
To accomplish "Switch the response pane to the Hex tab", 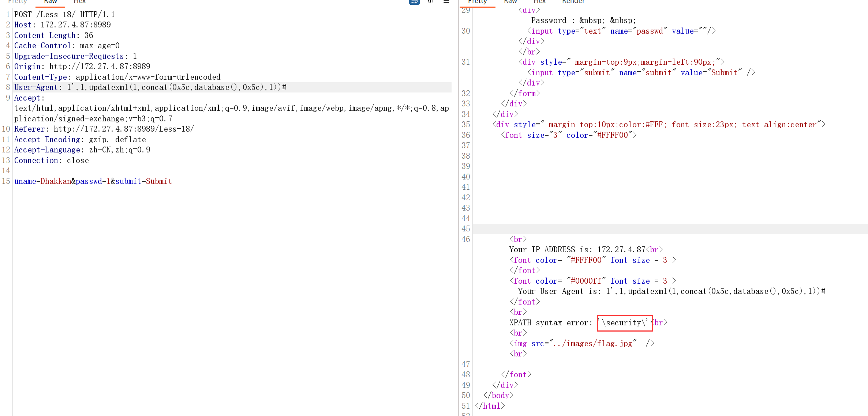I will [539, 1].
